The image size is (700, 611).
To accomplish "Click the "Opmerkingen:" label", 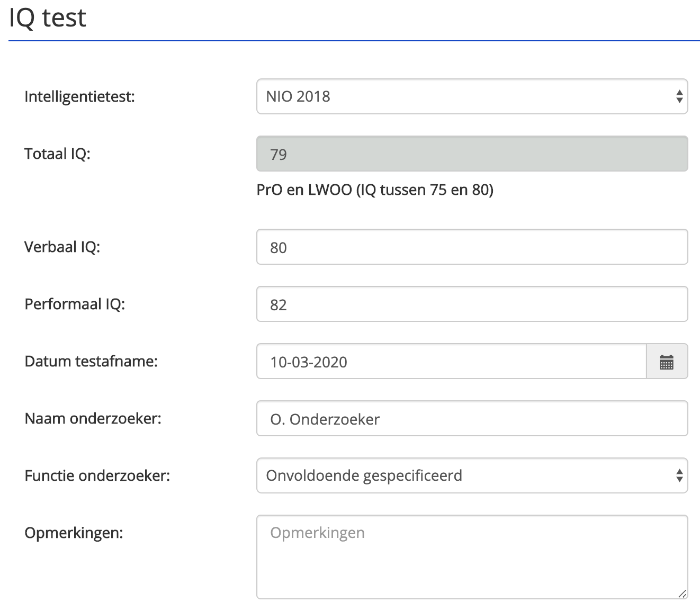I will (x=74, y=533).
